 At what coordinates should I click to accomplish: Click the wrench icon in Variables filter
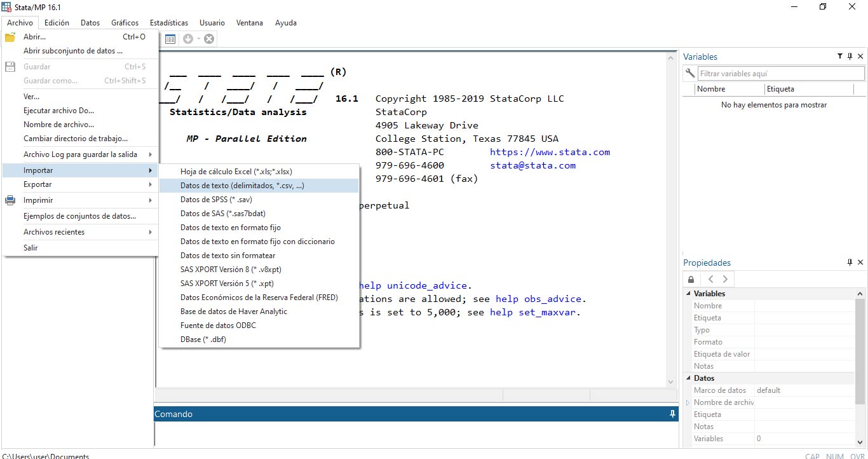pyautogui.click(x=690, y=74)
